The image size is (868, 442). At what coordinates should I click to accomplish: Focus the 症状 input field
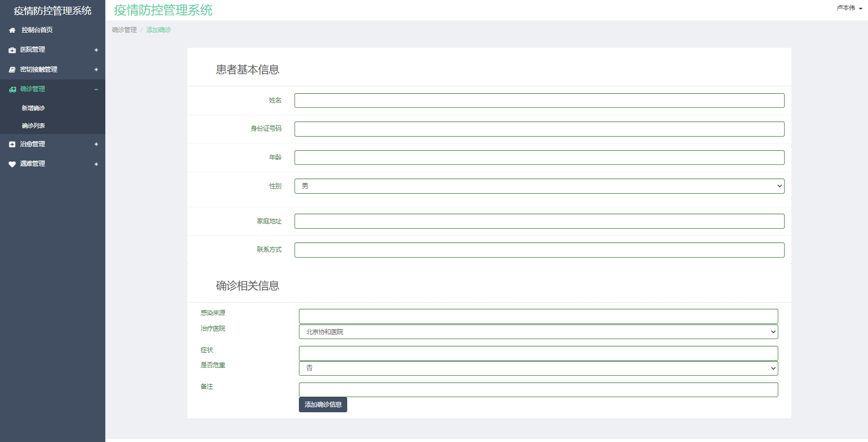(x=538, y=353)
